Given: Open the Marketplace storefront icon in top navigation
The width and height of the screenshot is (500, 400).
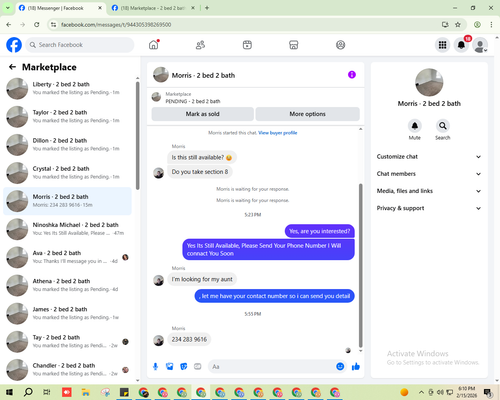Looking at the screenshot, I should [294, 45].
